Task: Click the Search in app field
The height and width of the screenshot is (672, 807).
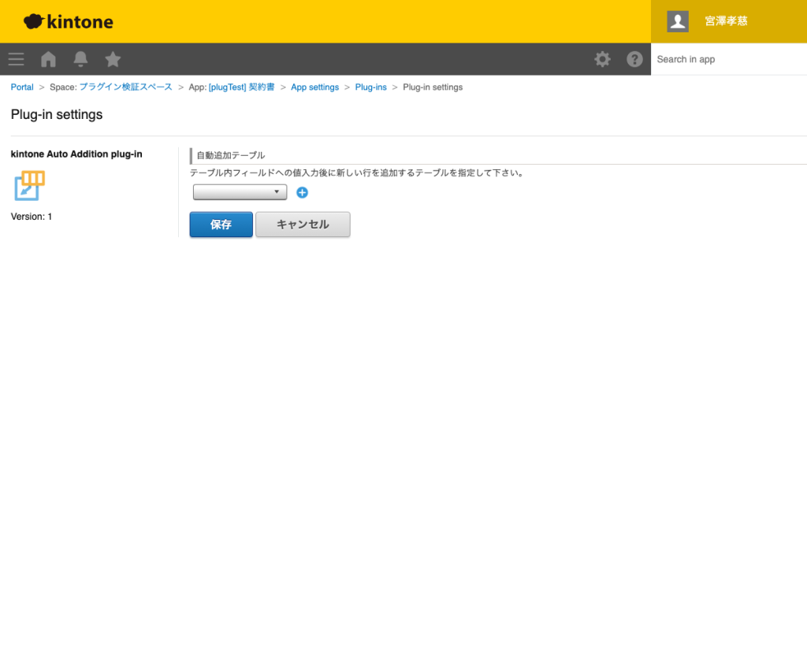Action: pyautogui.click(x=728, y=59)
